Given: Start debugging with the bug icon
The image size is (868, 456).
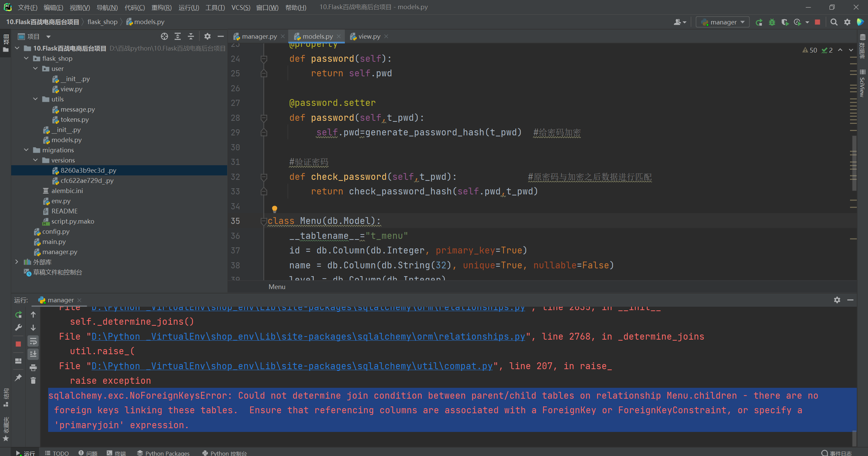Looking at the screenshot, I should (772, 22).
